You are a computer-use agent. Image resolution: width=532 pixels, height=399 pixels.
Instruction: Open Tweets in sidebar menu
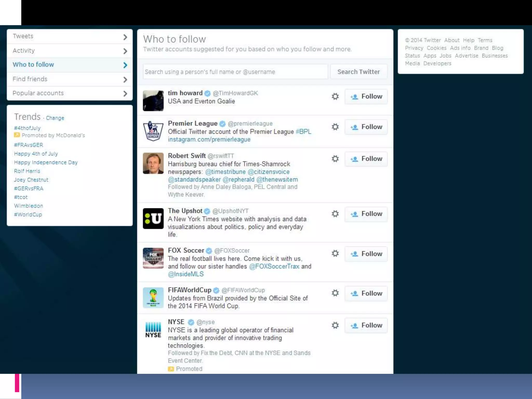(x=70, y=36)
